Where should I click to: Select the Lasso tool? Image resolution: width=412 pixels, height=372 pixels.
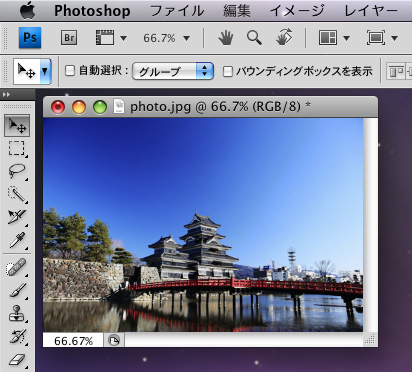tap(17, 171)
